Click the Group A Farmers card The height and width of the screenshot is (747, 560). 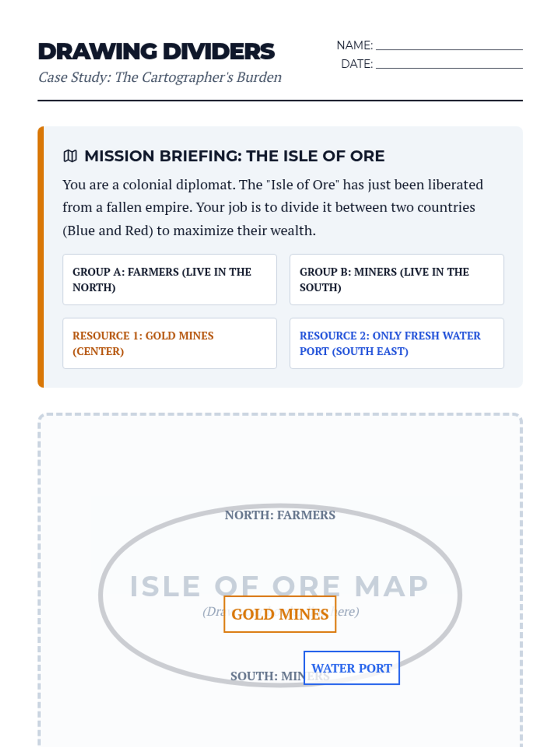click(x=169, y=280)
